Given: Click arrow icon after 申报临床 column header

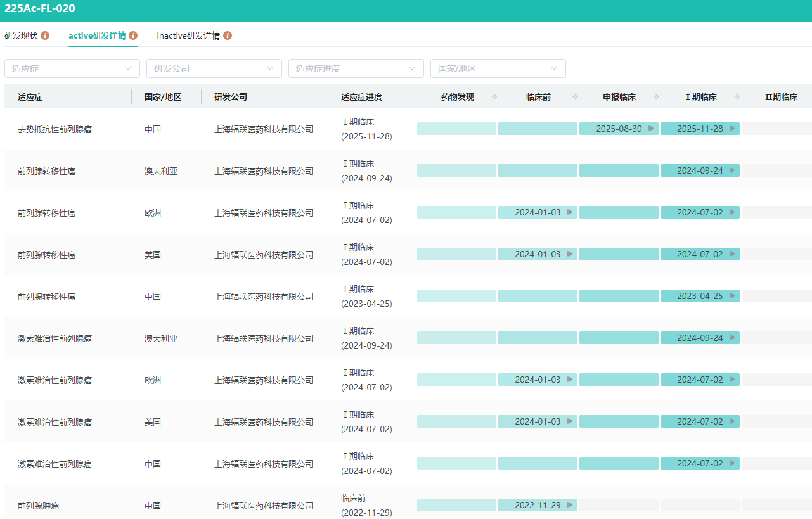Looking at the screenshot, I should [656, 97].
